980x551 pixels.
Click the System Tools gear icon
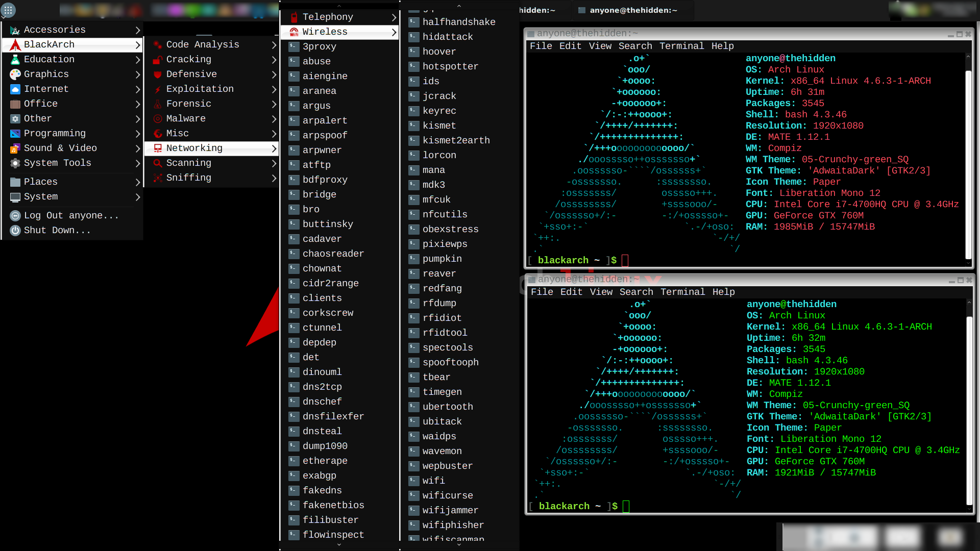coord(15,163)
